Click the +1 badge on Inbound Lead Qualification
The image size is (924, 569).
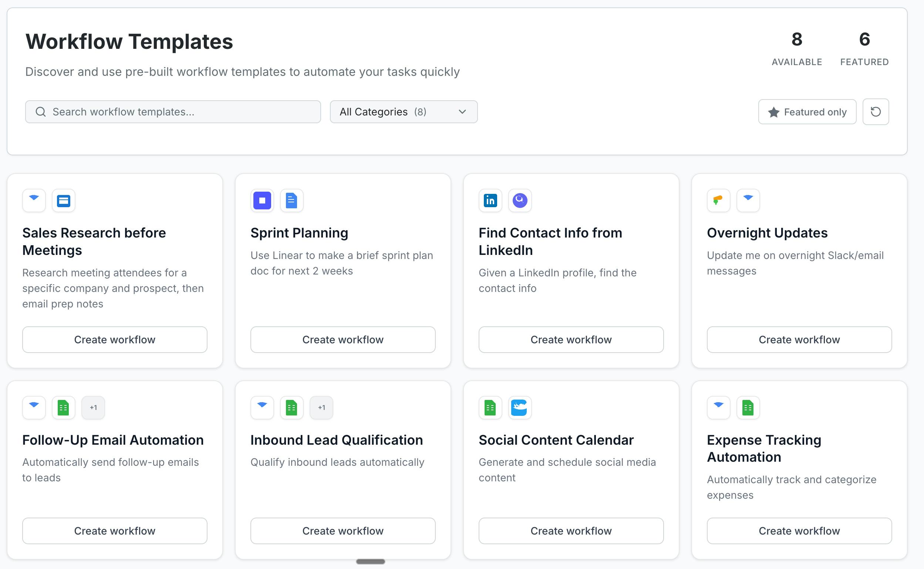click(x=321, y=407)
